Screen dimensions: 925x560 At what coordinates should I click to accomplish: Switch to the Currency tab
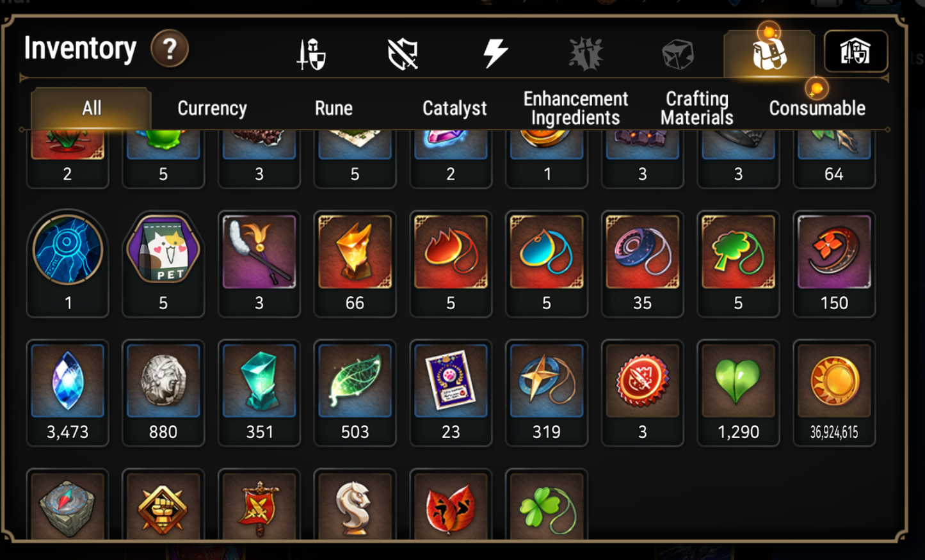(212, 108)
